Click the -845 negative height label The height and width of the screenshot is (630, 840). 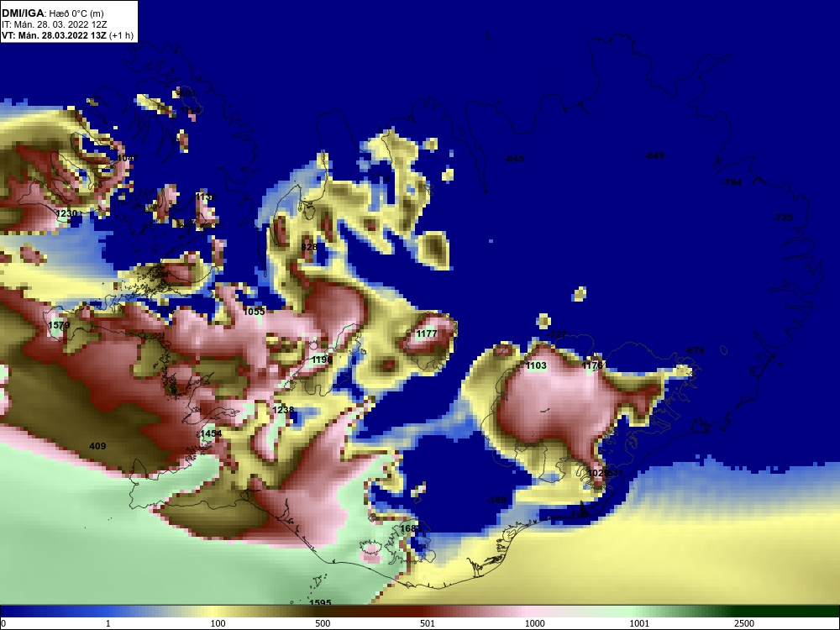514,159
